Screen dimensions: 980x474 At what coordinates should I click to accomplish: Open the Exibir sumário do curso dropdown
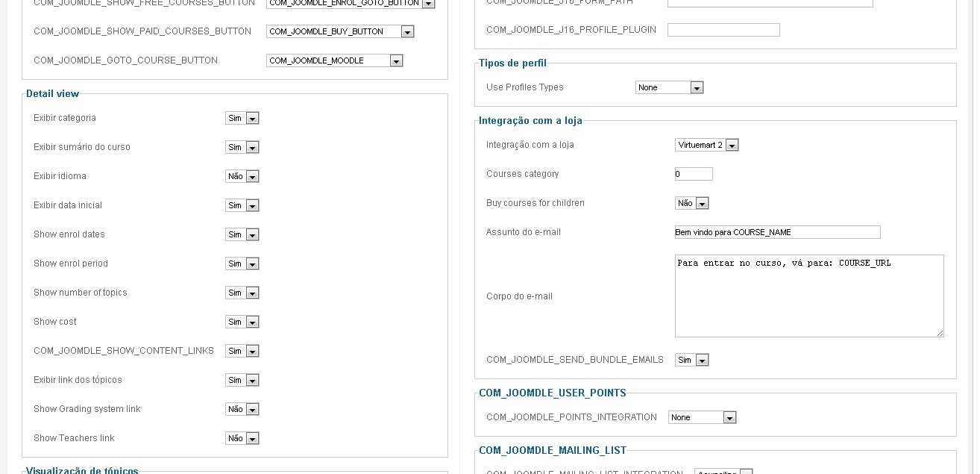point(242,147)
